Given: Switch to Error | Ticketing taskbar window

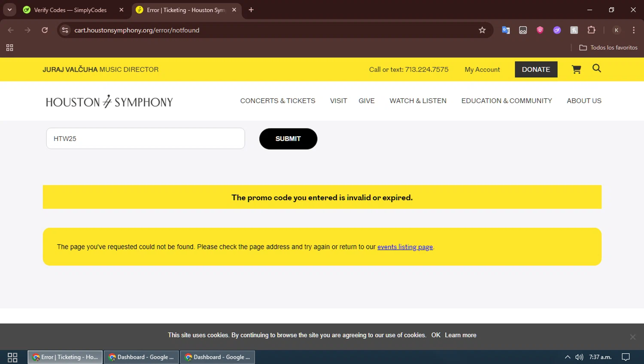Looking at the screenshot, I should (65, 357).
